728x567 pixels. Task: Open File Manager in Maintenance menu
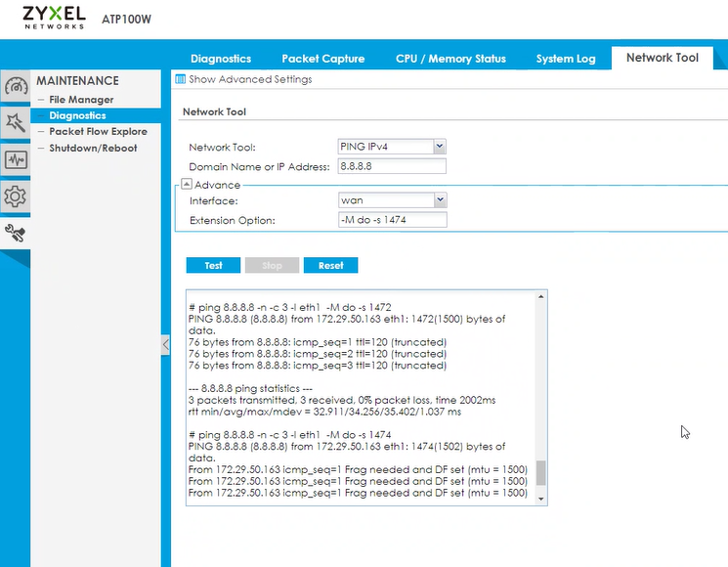tap(81, 100)
